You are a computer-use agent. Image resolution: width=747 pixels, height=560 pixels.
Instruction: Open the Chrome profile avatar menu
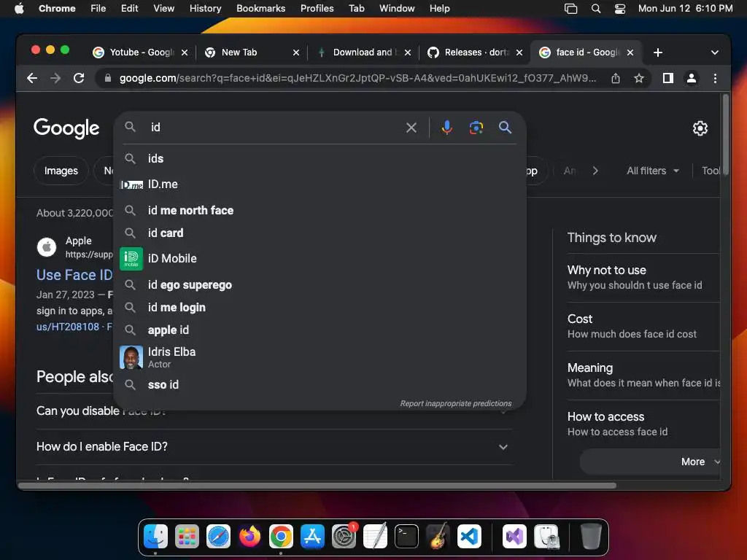(x=692, y=78)
